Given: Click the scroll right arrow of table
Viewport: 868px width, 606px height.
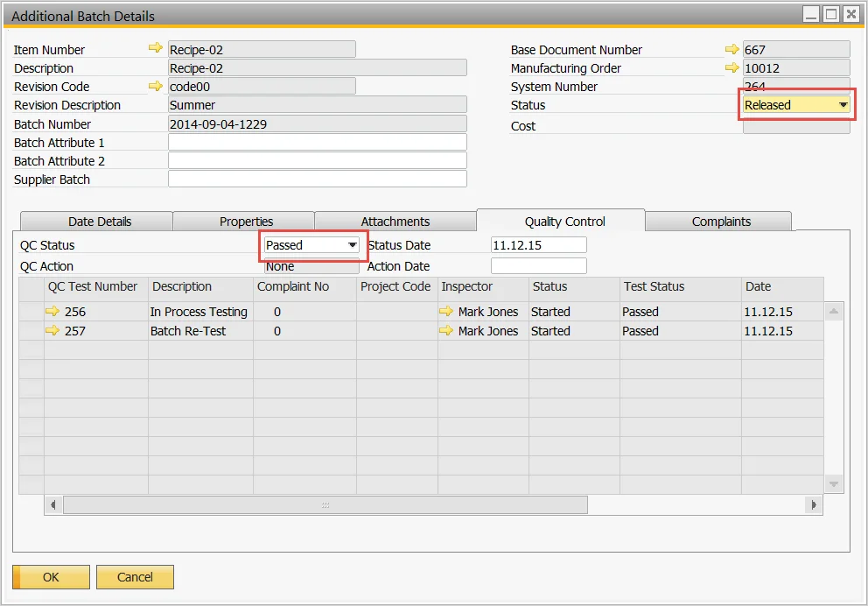Looking at the screenshot, I should coord(813,504).
